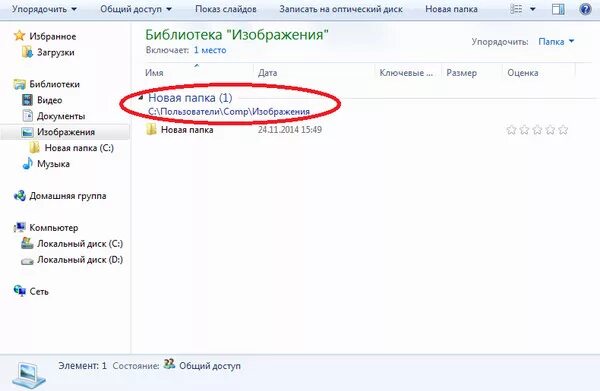Open Загрузки in navigation pane
The height and width of the screenshot is (391, 600).
click(x=56, y=52)
